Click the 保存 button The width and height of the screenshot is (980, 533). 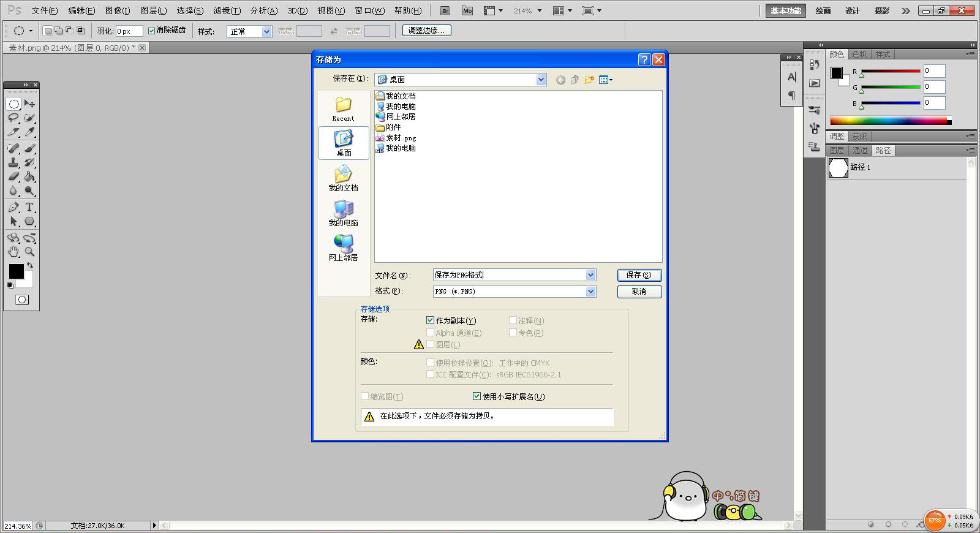coord(639,275)
